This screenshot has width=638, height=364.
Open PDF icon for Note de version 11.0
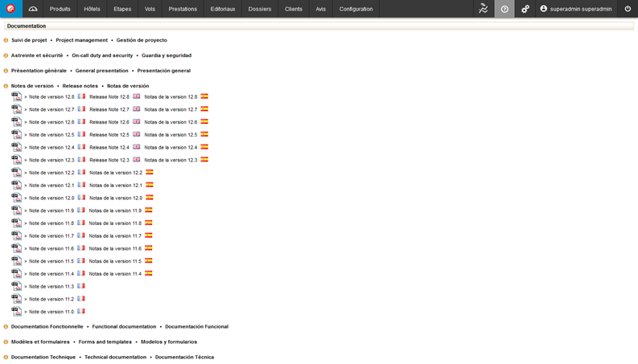click(16, 311)
